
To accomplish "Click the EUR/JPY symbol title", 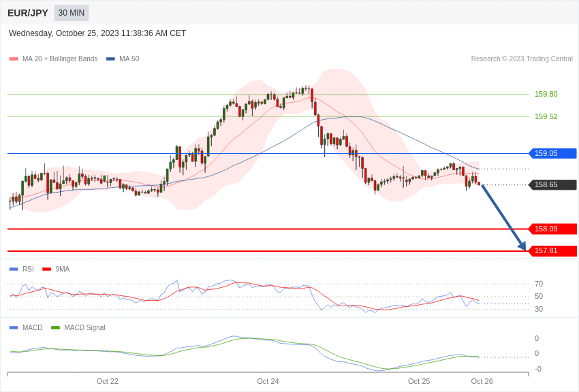I will click(28, 13).
